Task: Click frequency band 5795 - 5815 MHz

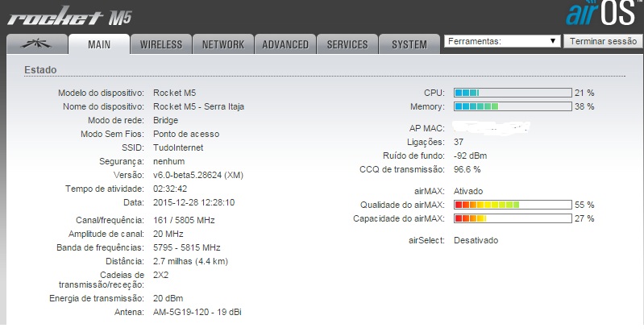Action: [187, 247]
